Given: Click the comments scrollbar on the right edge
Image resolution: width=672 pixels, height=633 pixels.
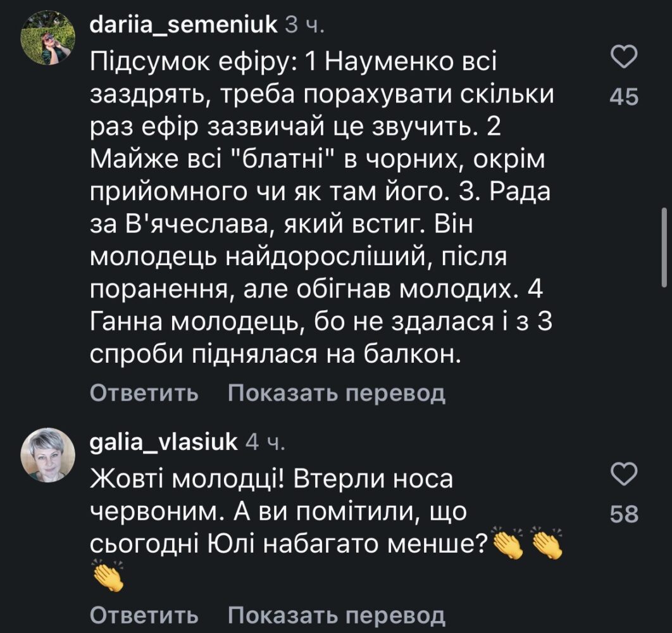Looking at the screenshot, I should pyautogui.click(x=664, y=247).
